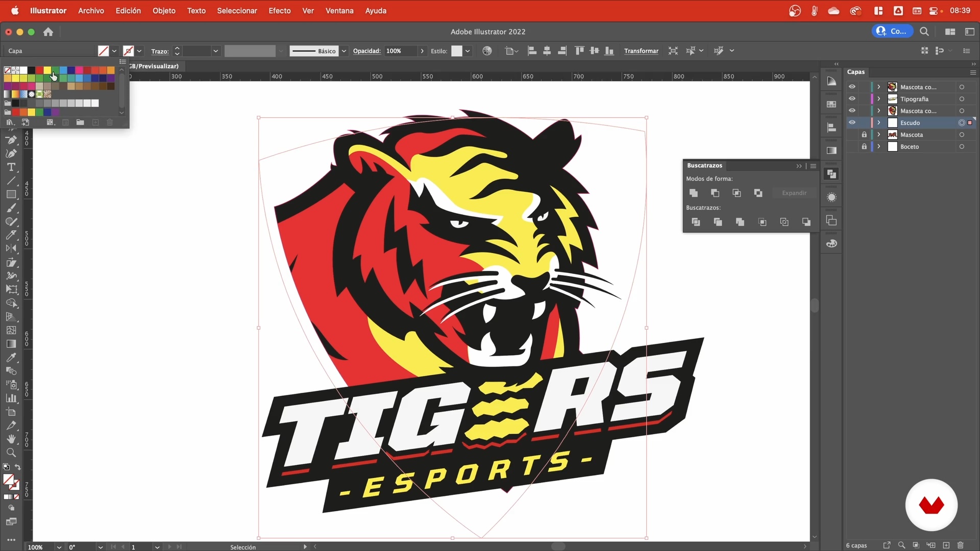Show the hidden Boceto layer
Screen dimensions: 980x551
(x=852, y=146)
